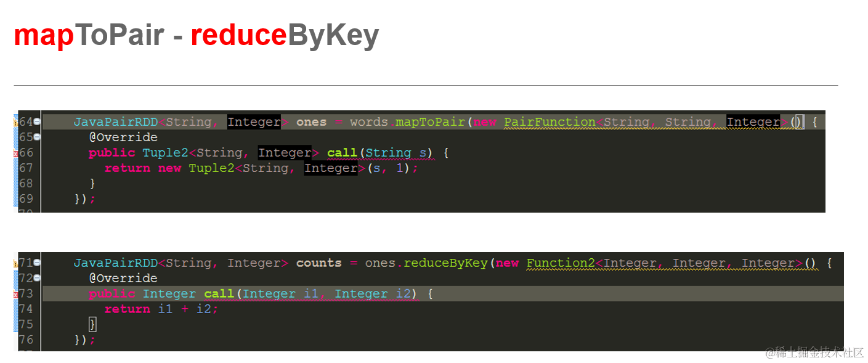
Task: Click the 'i1 + i2' expression on line 74
Action: [x=184, y=309]
